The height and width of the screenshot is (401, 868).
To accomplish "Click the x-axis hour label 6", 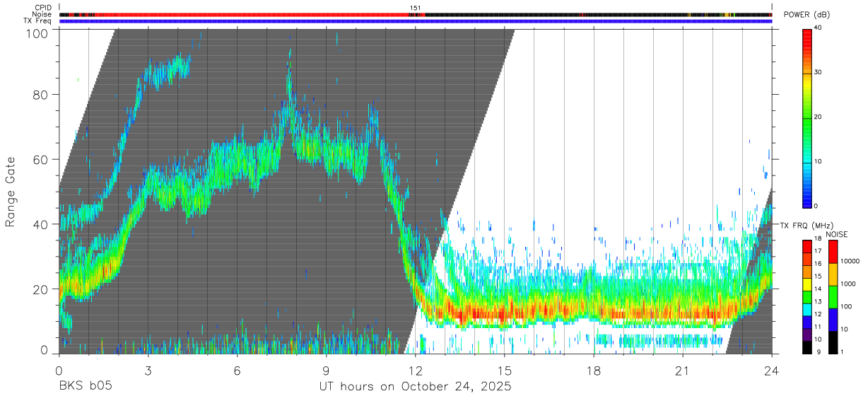I will [x=237, y=371].
